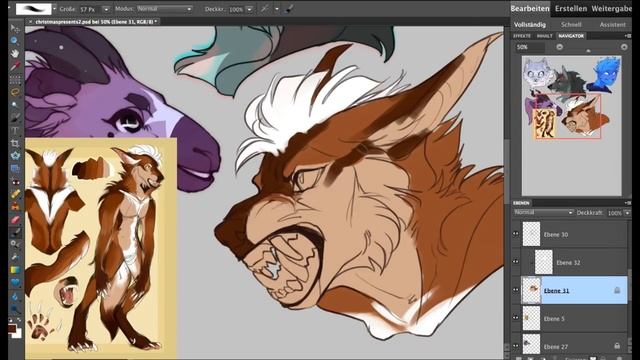Screen dimensions: 640x360
Task: Click the foreground color swatch
Action: (12, 328)
